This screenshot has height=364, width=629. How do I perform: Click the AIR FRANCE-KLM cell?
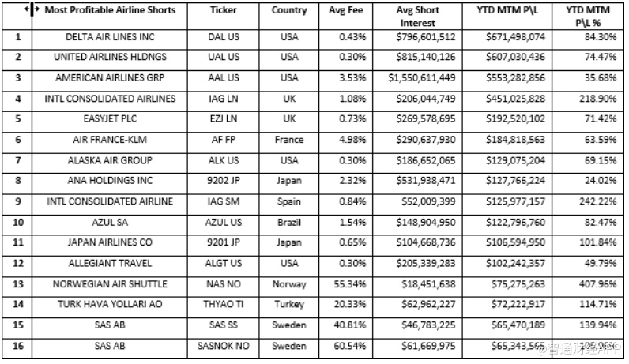point(110,140)
